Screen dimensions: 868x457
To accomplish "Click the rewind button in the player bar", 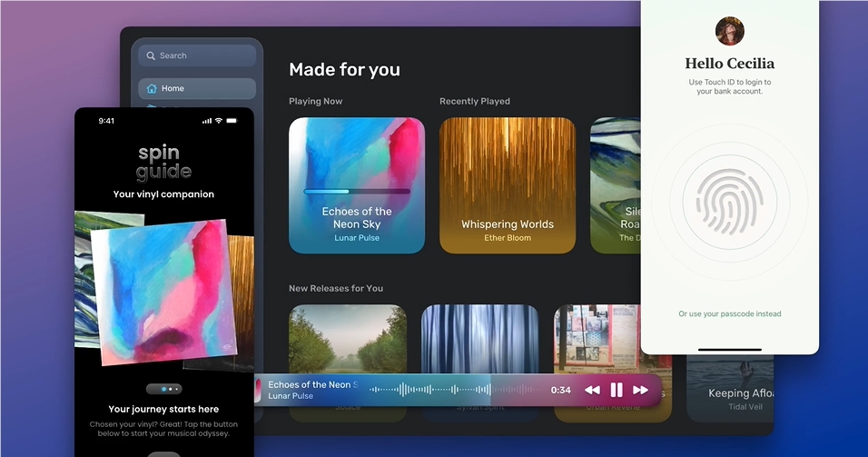I will point(592,390).
